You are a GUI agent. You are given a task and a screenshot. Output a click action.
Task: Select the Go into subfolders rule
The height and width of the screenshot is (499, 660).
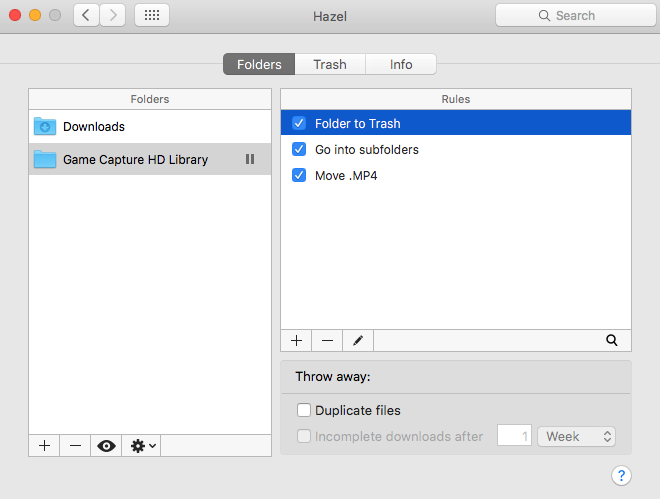pos(456,149)
